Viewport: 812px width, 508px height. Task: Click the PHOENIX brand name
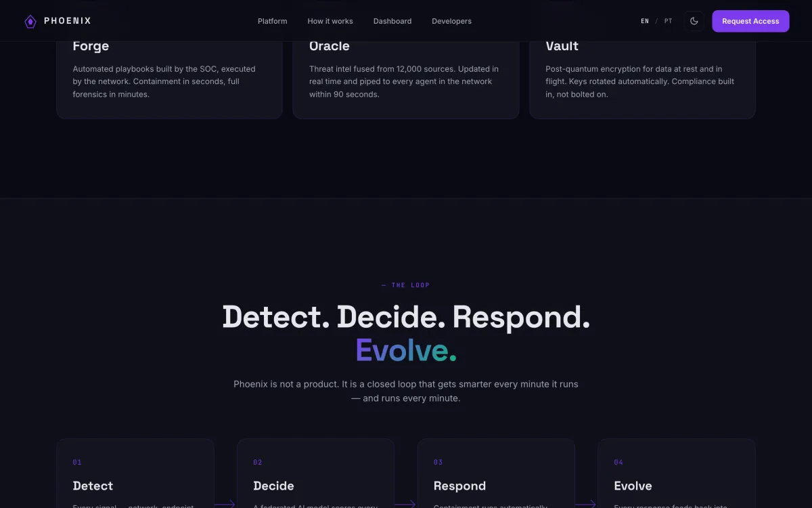[68, 21]
